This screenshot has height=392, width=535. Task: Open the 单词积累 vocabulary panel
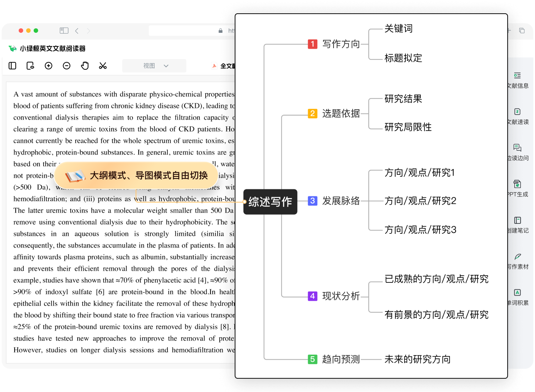click(517, 295)
